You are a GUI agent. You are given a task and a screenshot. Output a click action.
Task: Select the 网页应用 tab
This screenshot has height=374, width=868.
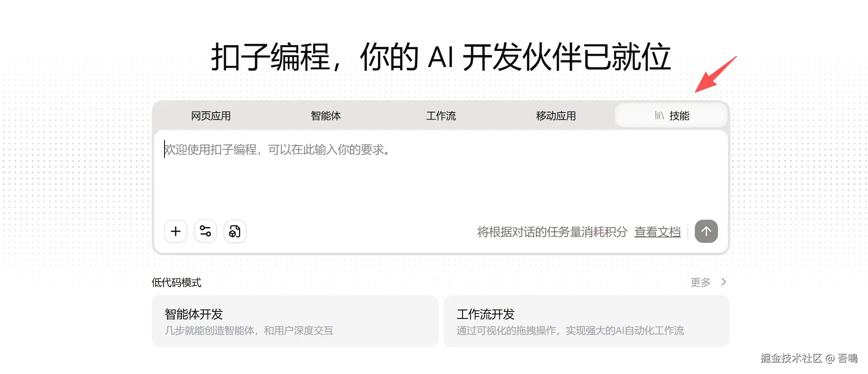[211, 116]
